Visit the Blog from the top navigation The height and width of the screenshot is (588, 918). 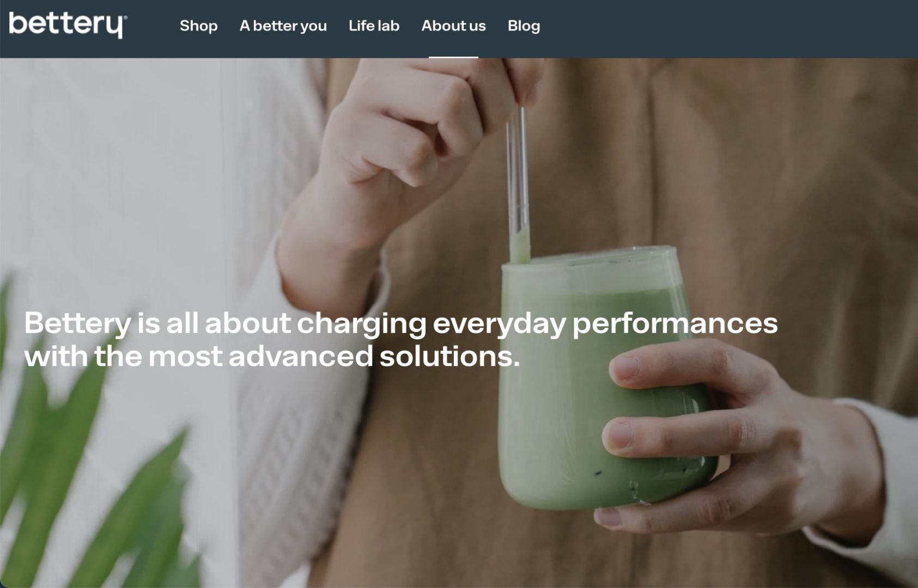[x=524, y=26]
